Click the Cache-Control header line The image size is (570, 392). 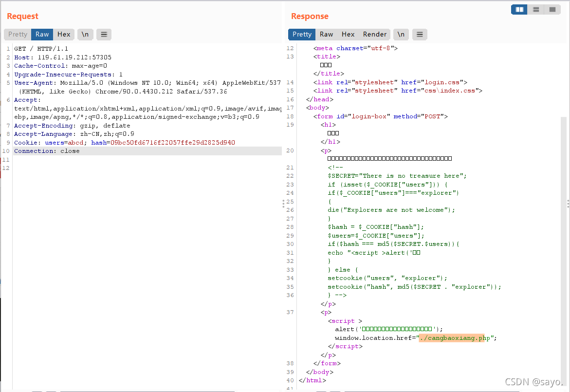point(61,66)
